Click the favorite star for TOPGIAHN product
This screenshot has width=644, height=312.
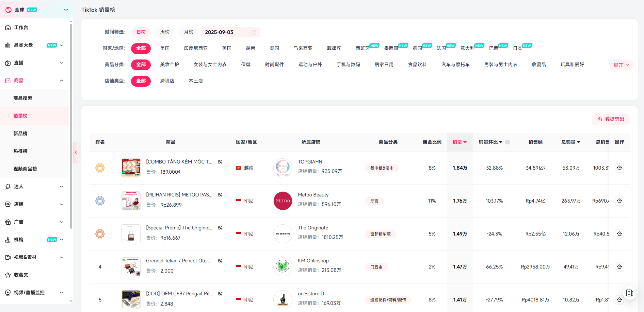pyautogui.click(x=619, y=168)
